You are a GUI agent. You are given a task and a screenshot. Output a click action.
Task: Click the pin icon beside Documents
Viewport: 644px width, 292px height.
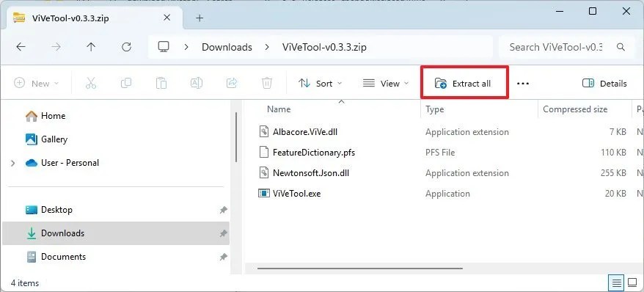pos(223,257)
